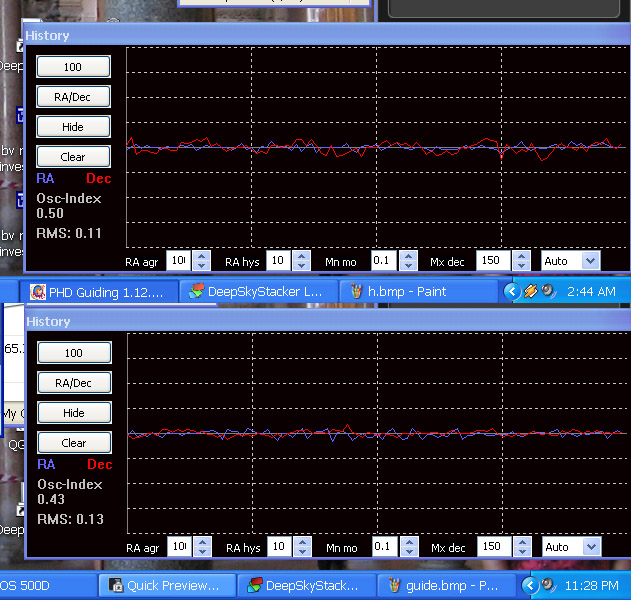Increase RA agr in RMS 0.11 window

point(202,256)
